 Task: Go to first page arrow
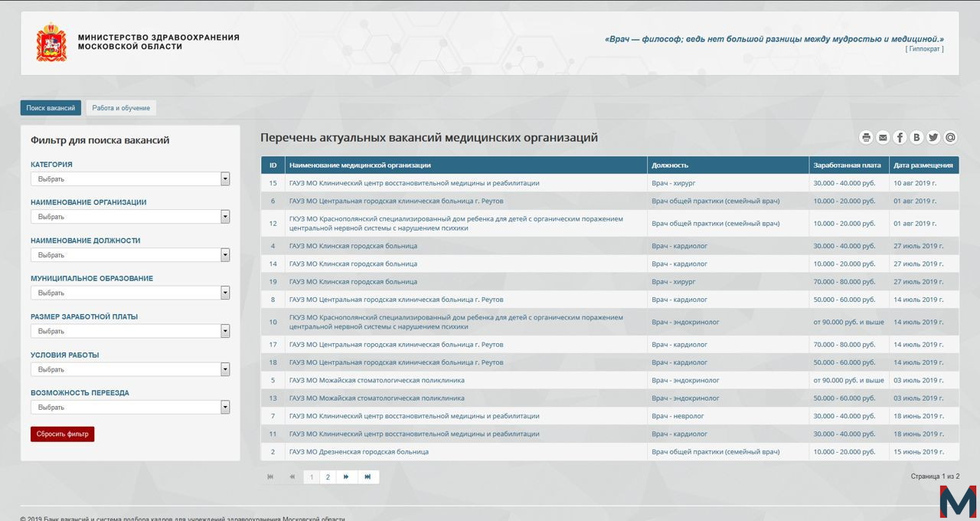pyautogui.click(x=270, y=477)
